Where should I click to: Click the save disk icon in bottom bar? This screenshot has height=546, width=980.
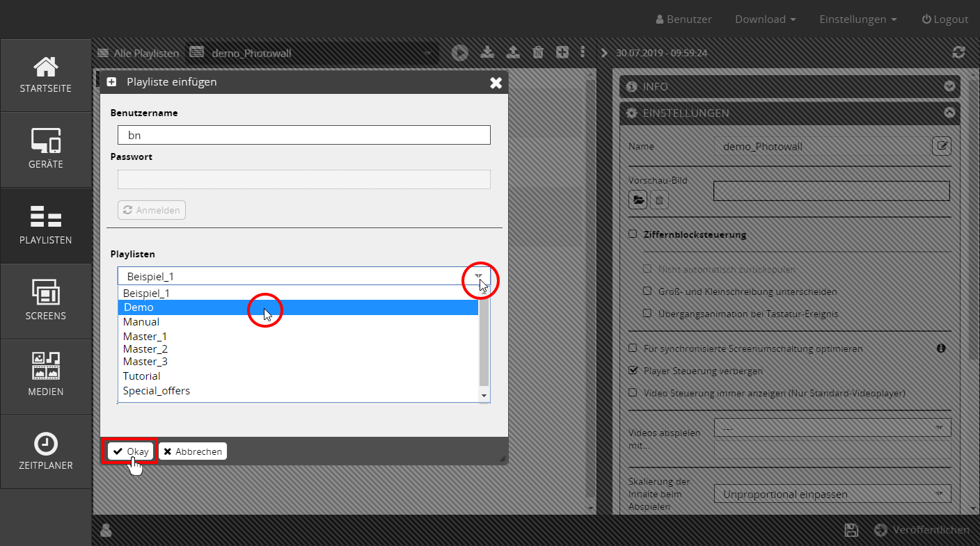[x=851, y=530]
